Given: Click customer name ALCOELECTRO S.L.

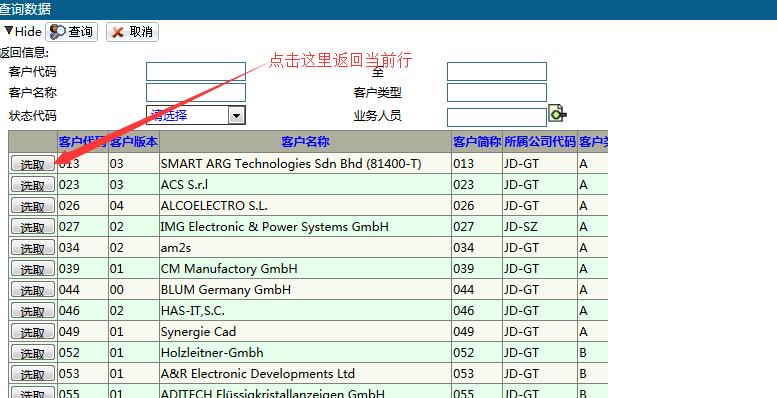Looking at the screenshot, I should click(x=214, y=205).
